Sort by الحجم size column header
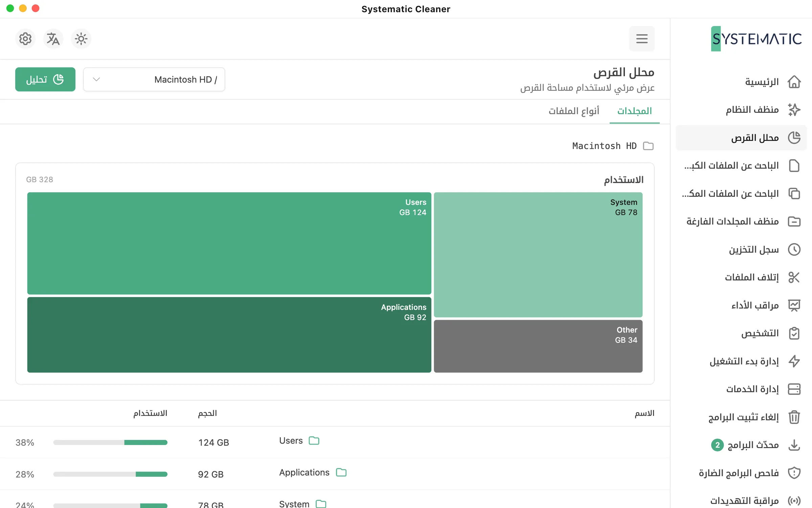Screen dimensions: 812x508 [x=207, y=413]
